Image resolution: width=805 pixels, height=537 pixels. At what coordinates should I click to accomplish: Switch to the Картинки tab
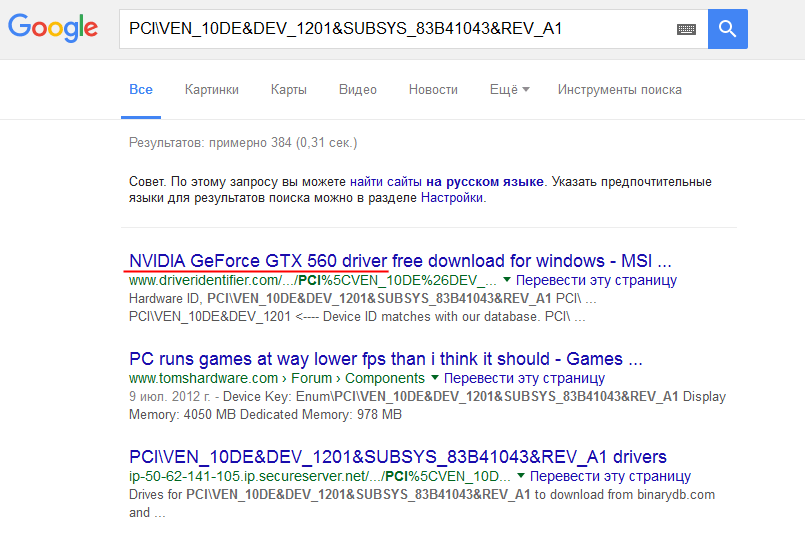pyautogui.click(x=212, y=90)
